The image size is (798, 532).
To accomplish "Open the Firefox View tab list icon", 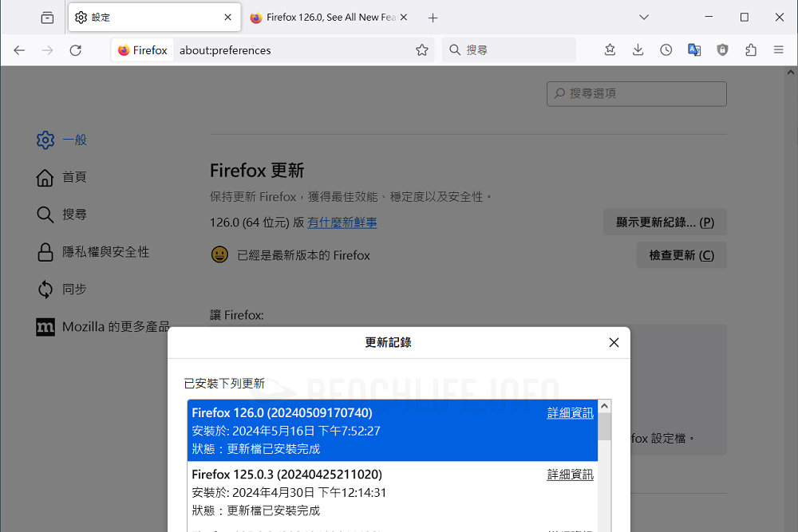I will point(47,18).
